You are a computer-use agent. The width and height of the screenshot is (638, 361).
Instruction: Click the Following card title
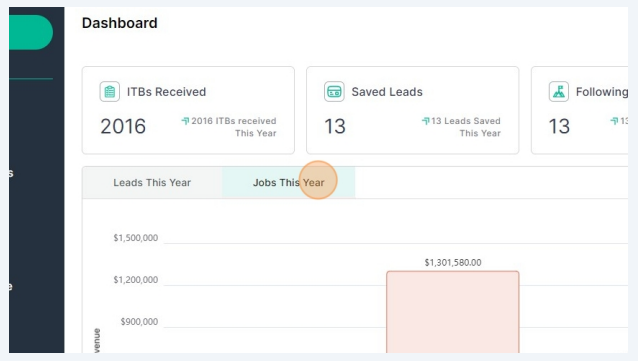(602, 92)
